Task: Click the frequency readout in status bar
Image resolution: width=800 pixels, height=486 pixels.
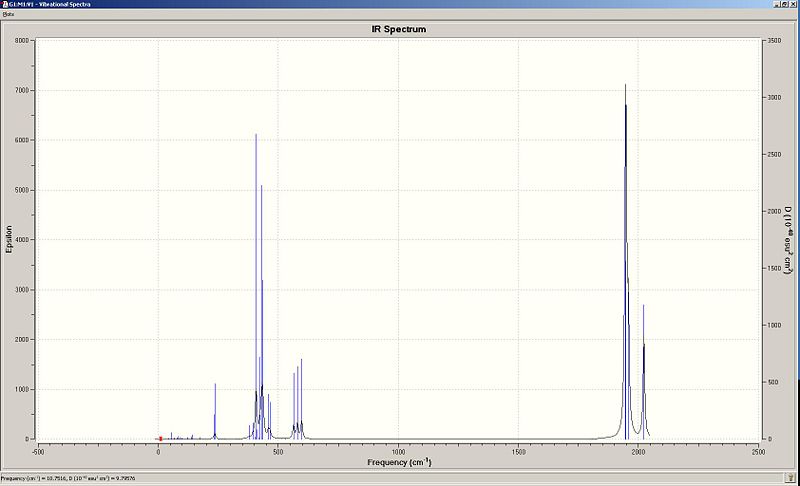Action: (x=68, y=478)
